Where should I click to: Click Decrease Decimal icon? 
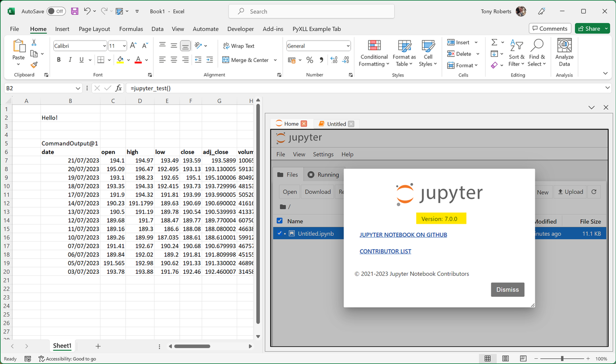click(x=345, y=60)
